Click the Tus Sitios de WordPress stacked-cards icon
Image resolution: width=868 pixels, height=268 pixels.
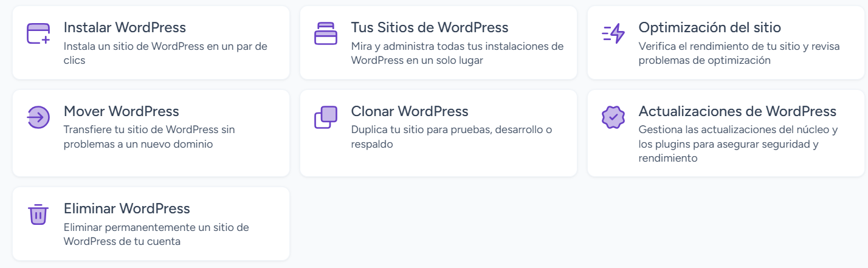(x=325, y=33)
